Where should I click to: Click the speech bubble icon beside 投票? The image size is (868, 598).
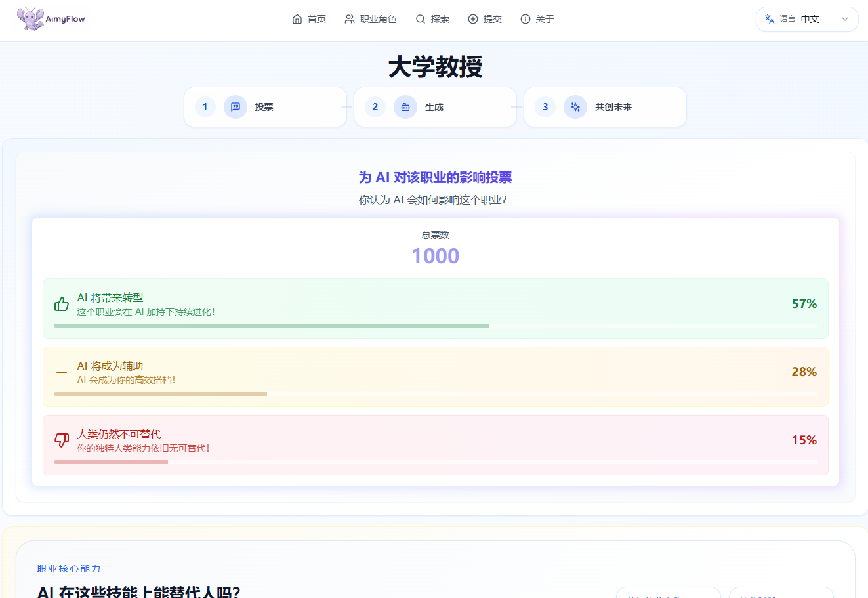[236, 107]
